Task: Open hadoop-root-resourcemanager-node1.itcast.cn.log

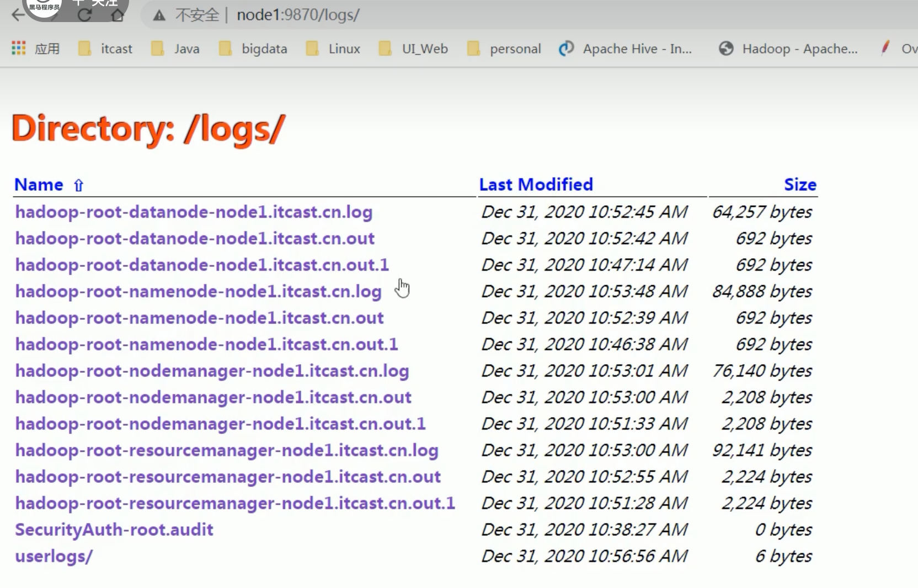Action: 227,450
